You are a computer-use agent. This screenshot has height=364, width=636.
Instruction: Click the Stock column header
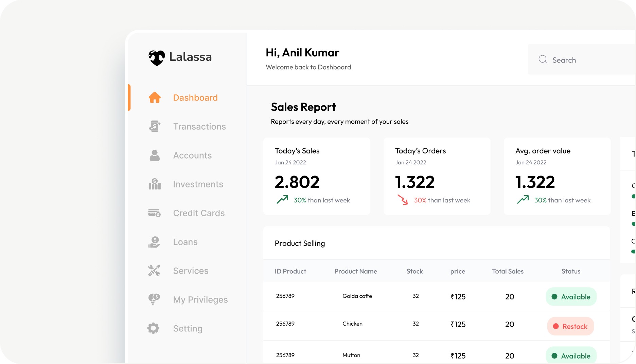click(415, 271)
